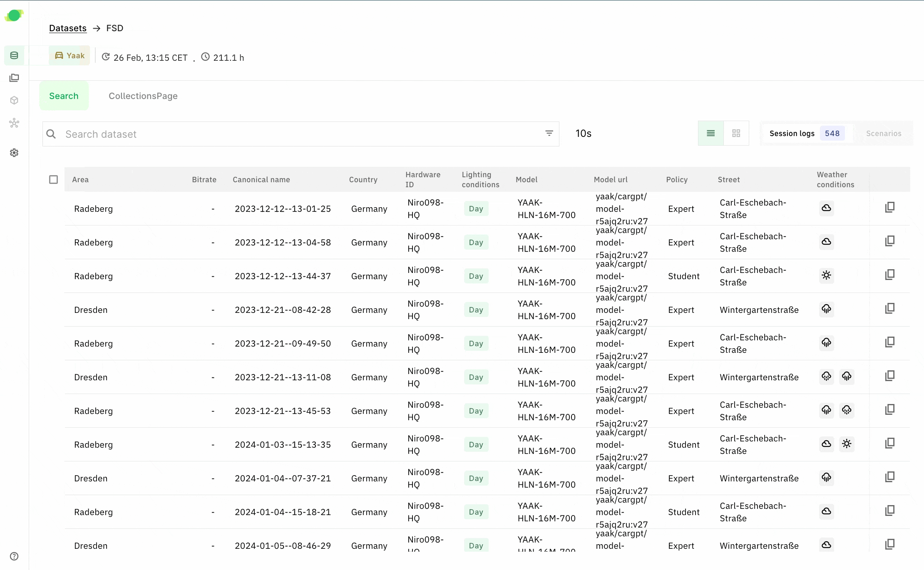Toggle the select-all checkbox in table header
The height and width of the screenshot is (570, 924).
point(53,180)
